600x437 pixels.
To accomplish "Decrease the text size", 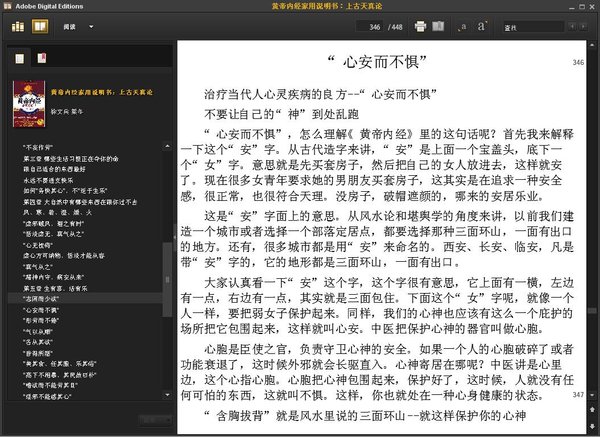I will (463, 26).
